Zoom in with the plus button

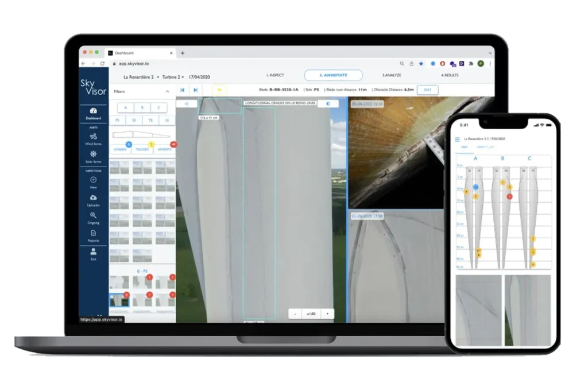click(x=327, y=314)
